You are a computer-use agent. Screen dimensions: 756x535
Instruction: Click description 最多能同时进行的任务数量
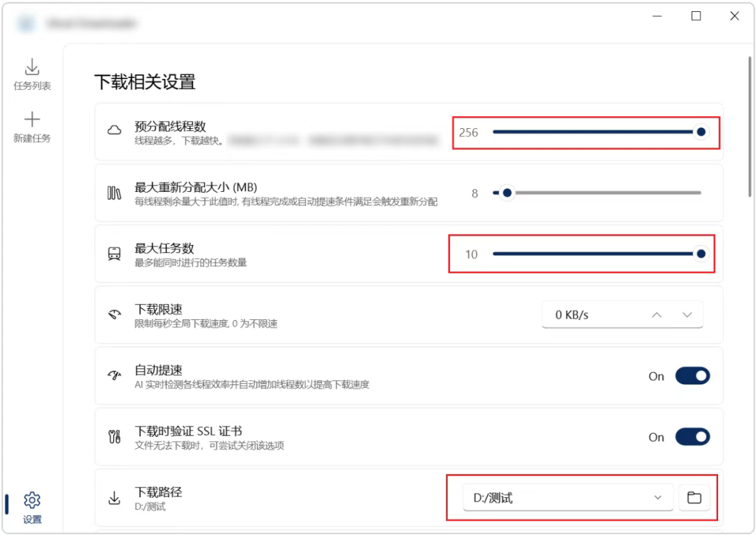click(x=190, y=263)
